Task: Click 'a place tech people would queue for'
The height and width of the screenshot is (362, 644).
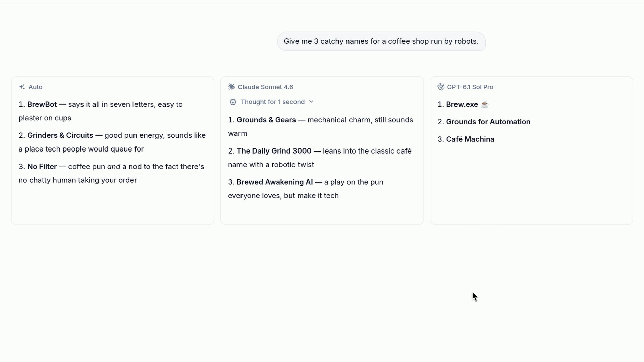Action: 81,149
